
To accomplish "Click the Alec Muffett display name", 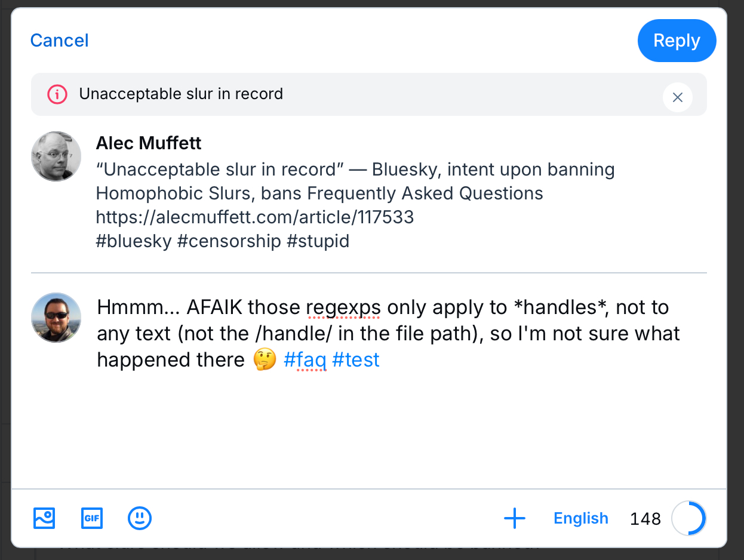I will [149, 143].
